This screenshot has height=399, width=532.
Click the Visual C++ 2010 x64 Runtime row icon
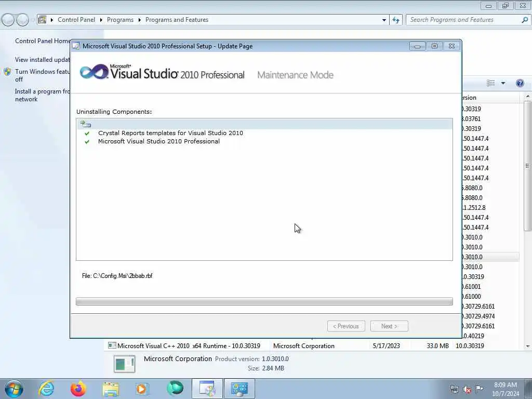coord(112,345)
